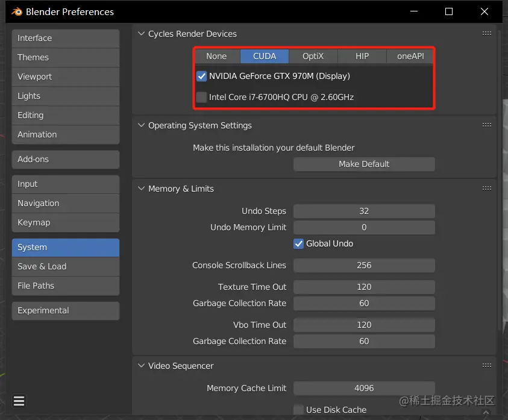Open the File Paths preferences section
Viewport: 508px width, 420px height.
tap(66, 286)
